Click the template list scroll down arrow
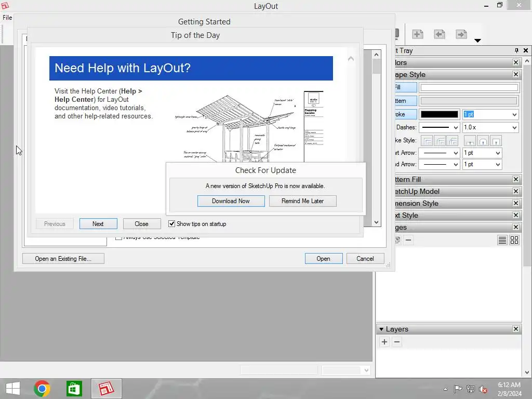The width and height of the screenshot is (532, 399). (376, 222)
